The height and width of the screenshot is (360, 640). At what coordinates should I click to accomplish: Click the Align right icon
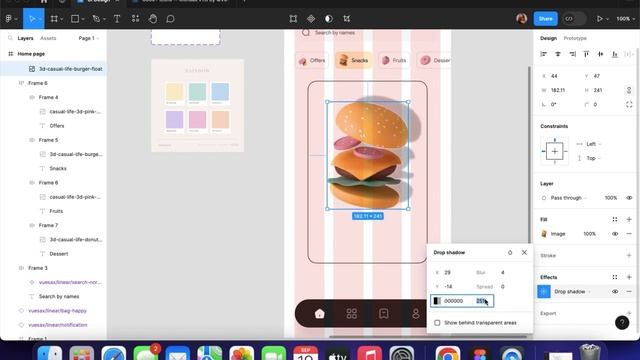tap(572, 54)
